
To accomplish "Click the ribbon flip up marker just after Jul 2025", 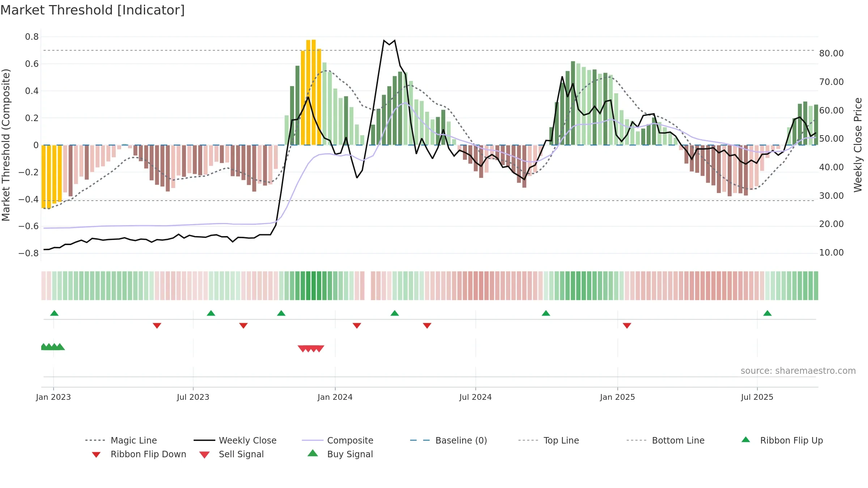I will point(767,313).
